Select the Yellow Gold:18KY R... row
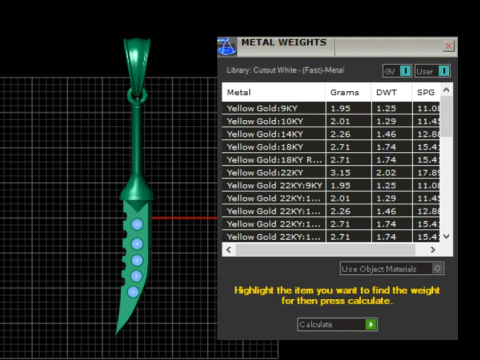The image size is (480, 360). pos(331,160)
